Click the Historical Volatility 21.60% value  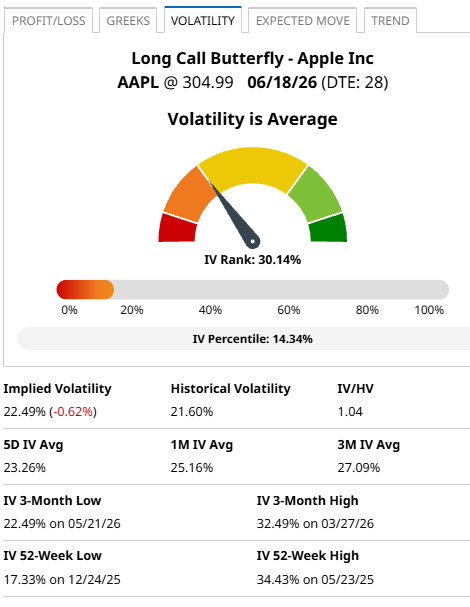point(192,412)
